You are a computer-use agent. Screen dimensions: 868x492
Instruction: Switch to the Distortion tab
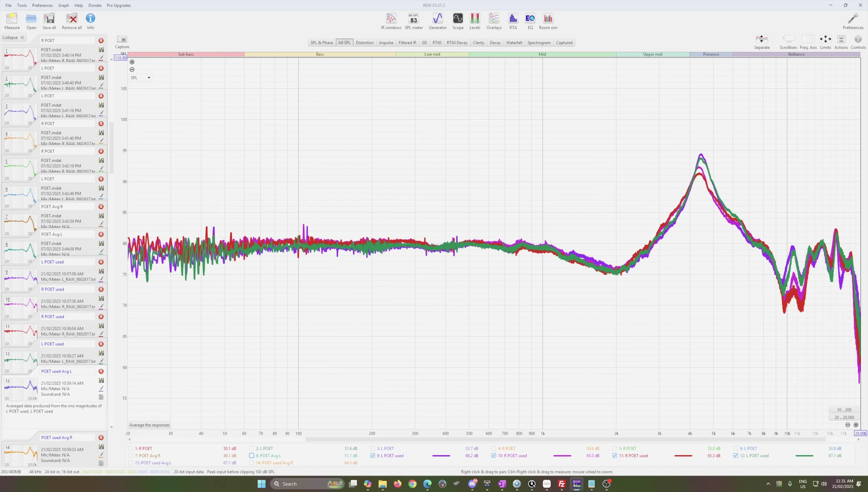pyautogui.click(x=364, y=42)
